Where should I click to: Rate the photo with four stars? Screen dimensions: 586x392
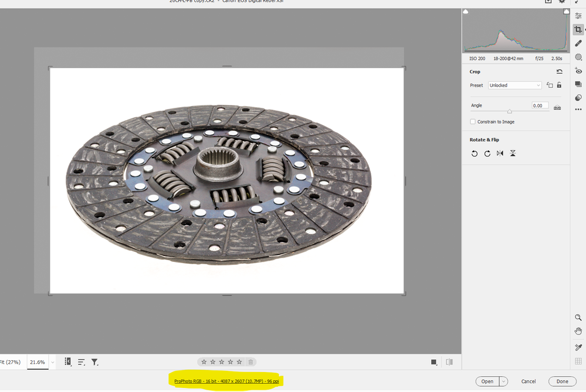(229, 362)
